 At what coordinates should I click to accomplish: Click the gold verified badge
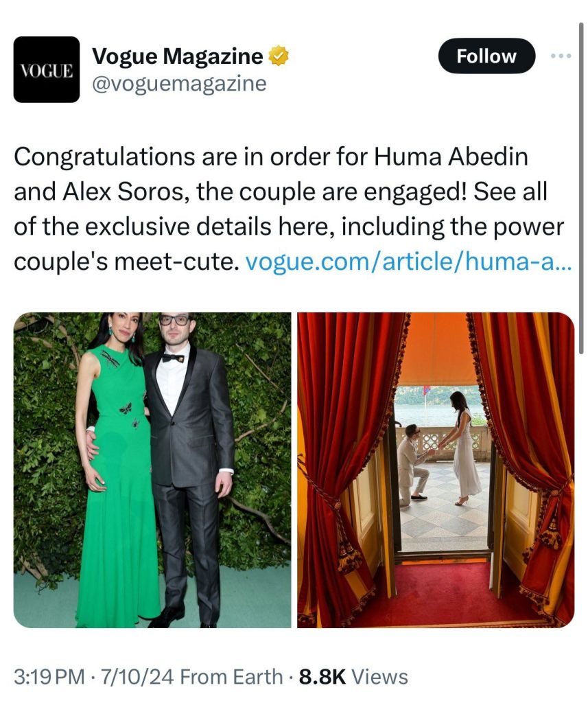279,56
